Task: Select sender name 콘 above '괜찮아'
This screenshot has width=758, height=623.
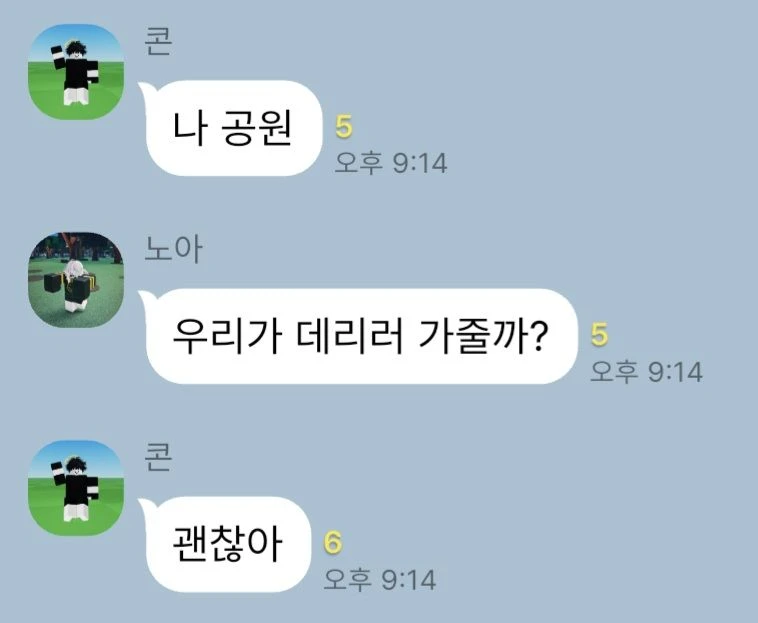Action: pyautogui.click(x=158, y=457)
